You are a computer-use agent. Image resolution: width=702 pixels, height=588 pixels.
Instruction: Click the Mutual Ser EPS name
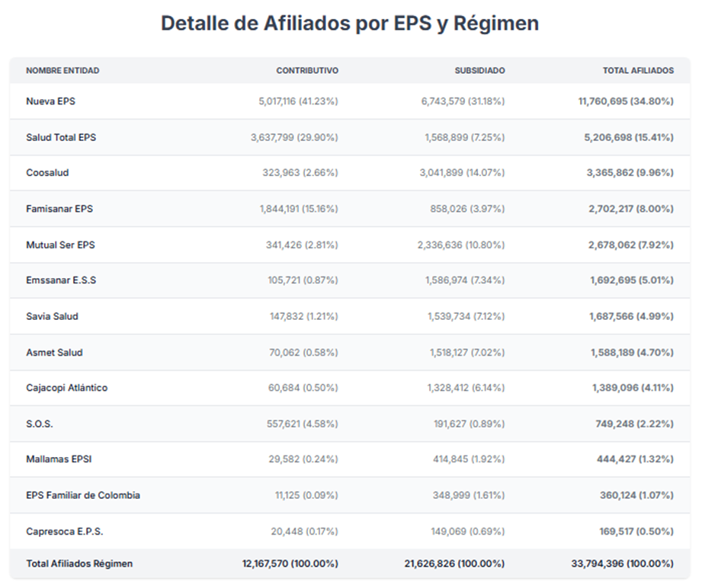click(x=60, y=245)
